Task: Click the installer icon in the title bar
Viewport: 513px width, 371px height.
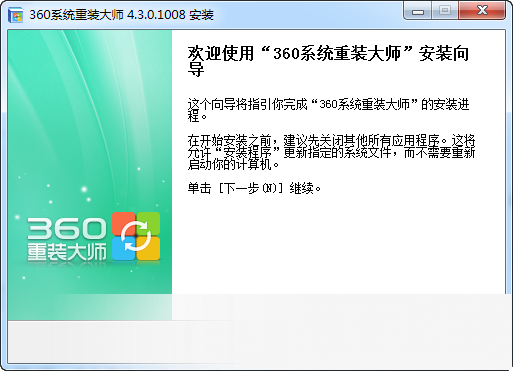Action: point(16,15)
